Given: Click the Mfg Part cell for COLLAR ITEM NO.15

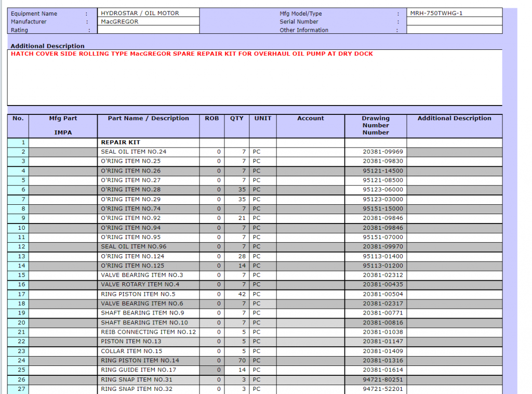Looking at the screenshot, I should (x=63, y=351).
